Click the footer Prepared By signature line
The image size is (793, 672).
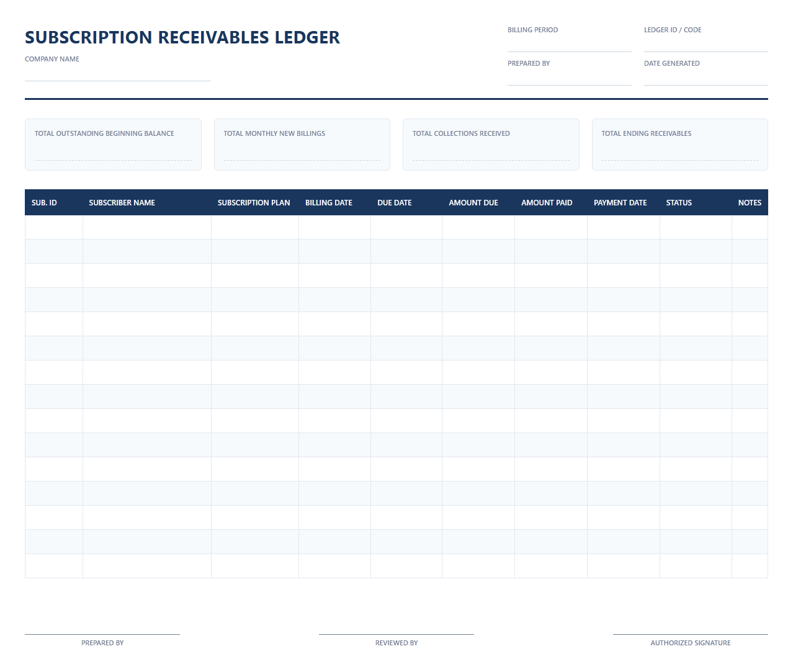102,634
